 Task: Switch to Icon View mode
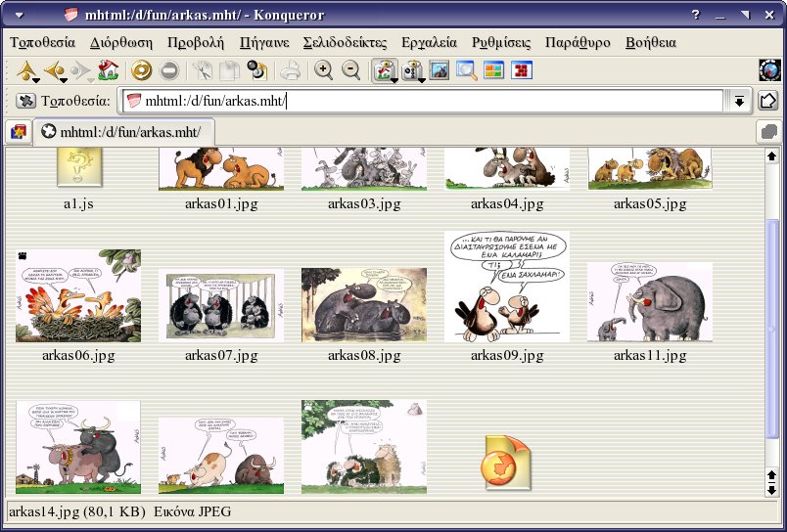click(385, 70)
